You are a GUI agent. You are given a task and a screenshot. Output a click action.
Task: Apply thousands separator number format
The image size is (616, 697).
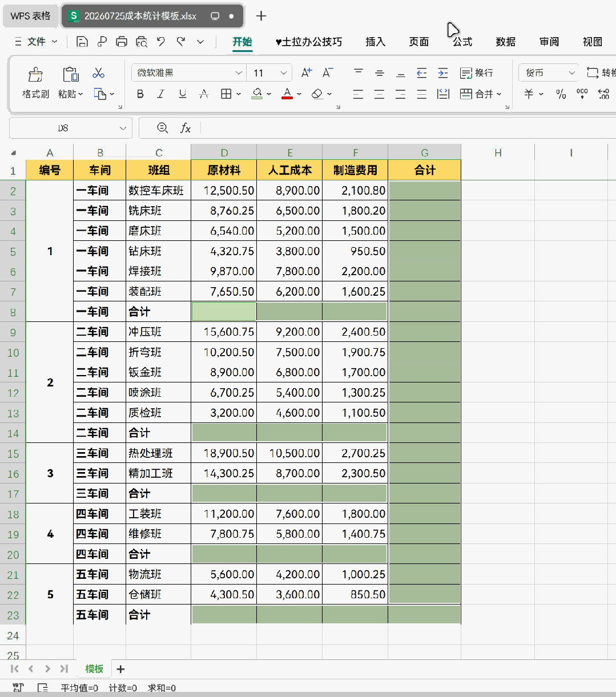tap(582, 94)
